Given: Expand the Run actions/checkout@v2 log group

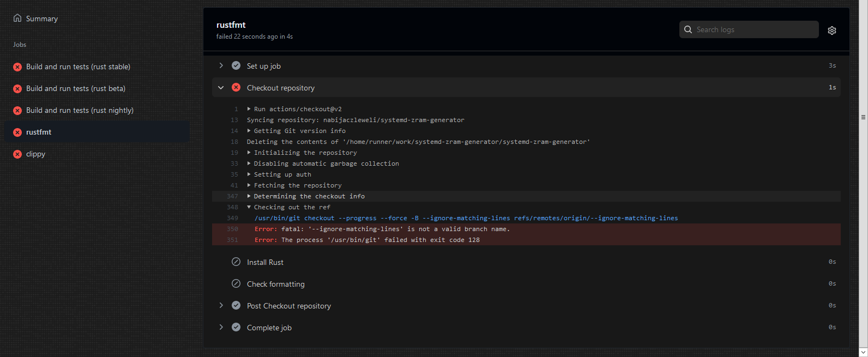Looking at the screenshot, I should pyautogui.click(x=249, y=109).
